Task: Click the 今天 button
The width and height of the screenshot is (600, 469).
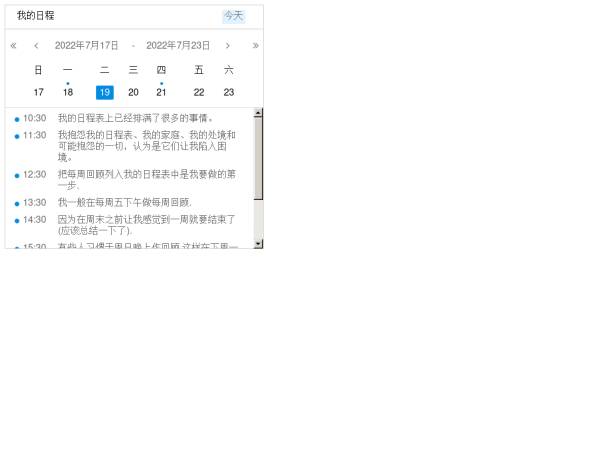Action: pos(233,16)
